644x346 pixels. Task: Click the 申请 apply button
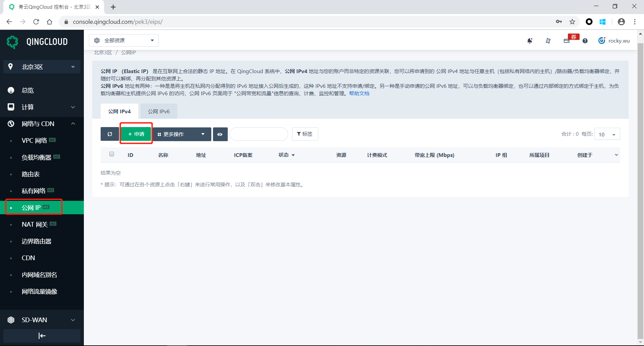[136, 134]
